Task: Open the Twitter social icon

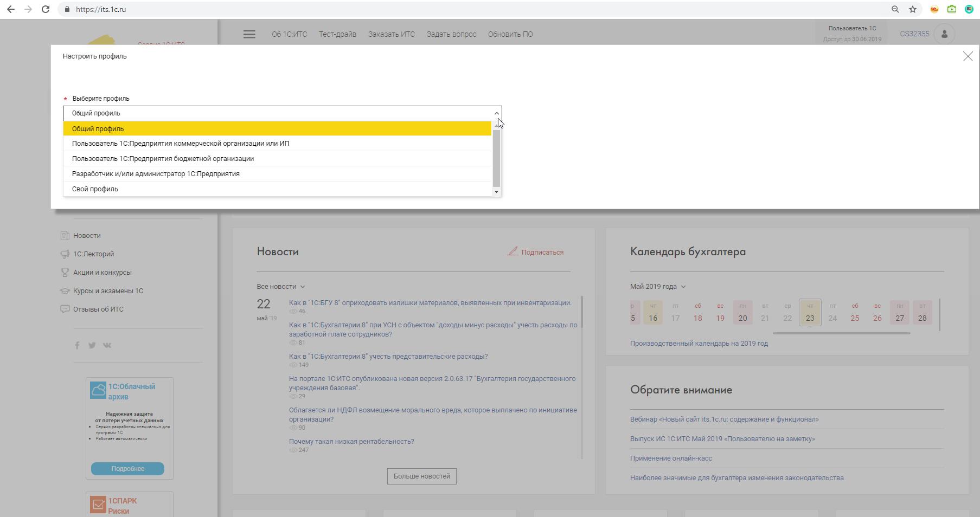Action: [92, 345]
